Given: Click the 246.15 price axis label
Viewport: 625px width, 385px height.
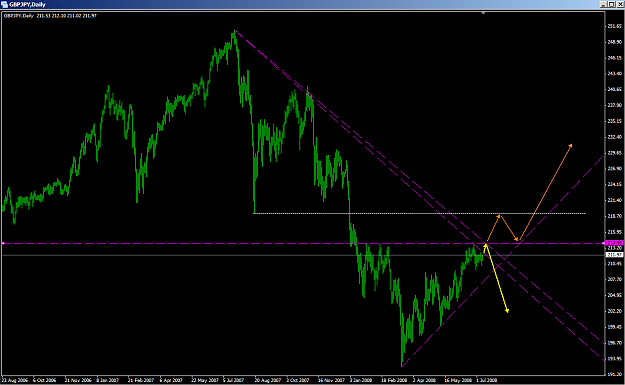Looking at the screenshot, I should tap(614, 58).
